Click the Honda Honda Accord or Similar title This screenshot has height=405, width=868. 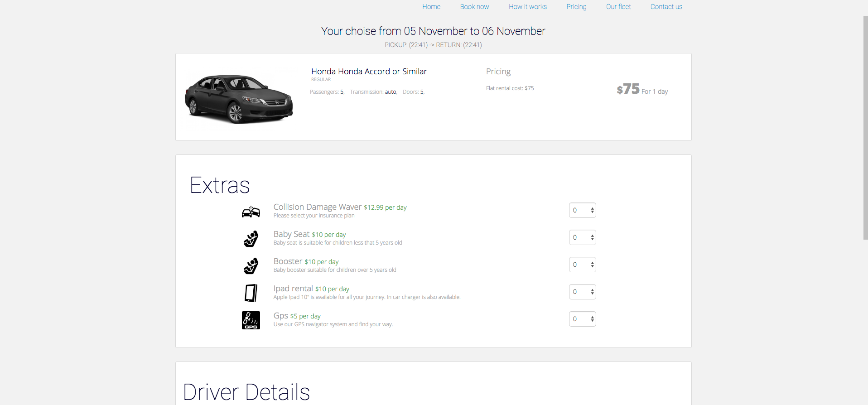tap(369, 72)
